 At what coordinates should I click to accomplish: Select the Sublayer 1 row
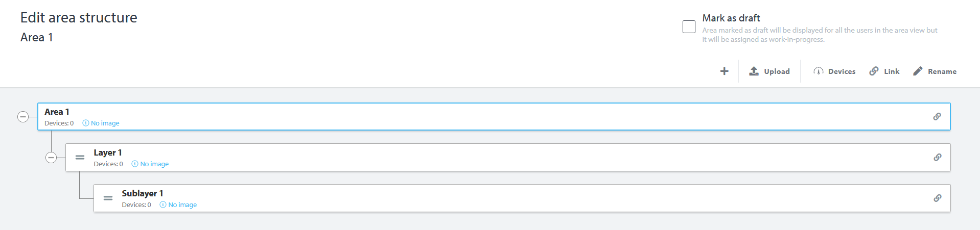pyautogui.click(x=511, y=198)
